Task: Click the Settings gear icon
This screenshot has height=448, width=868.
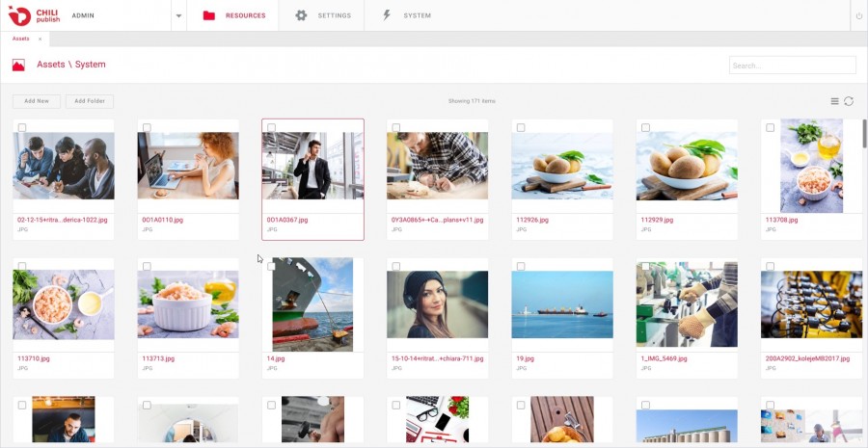Action: (301, 15)
